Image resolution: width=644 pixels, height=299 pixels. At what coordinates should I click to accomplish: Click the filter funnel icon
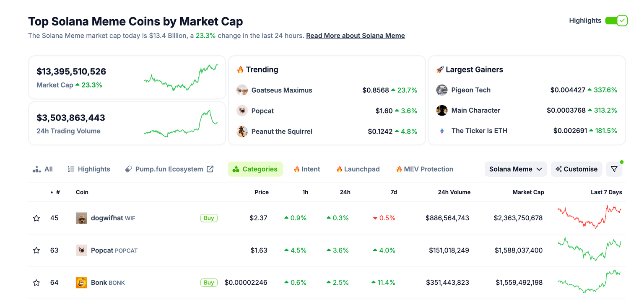614,169
